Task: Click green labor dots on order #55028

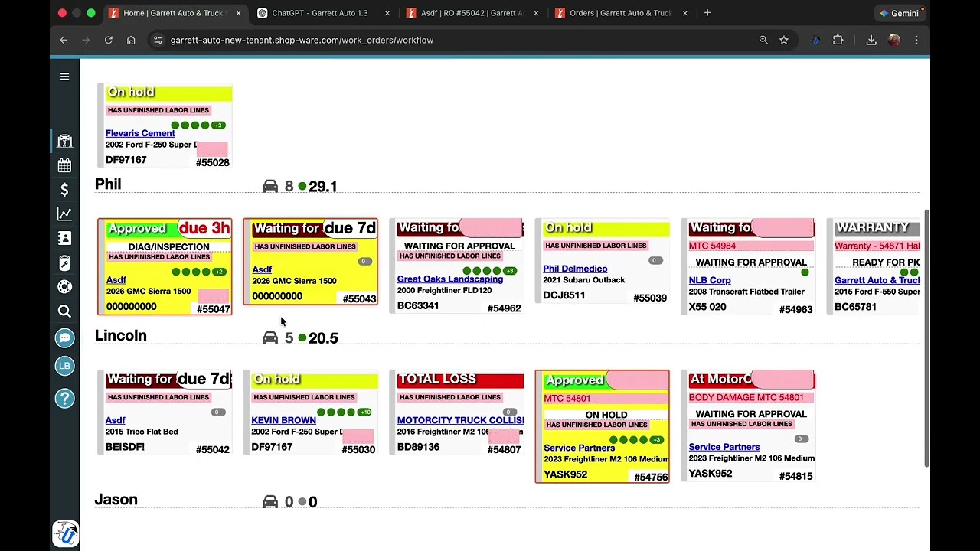Action: click(198, 126)
